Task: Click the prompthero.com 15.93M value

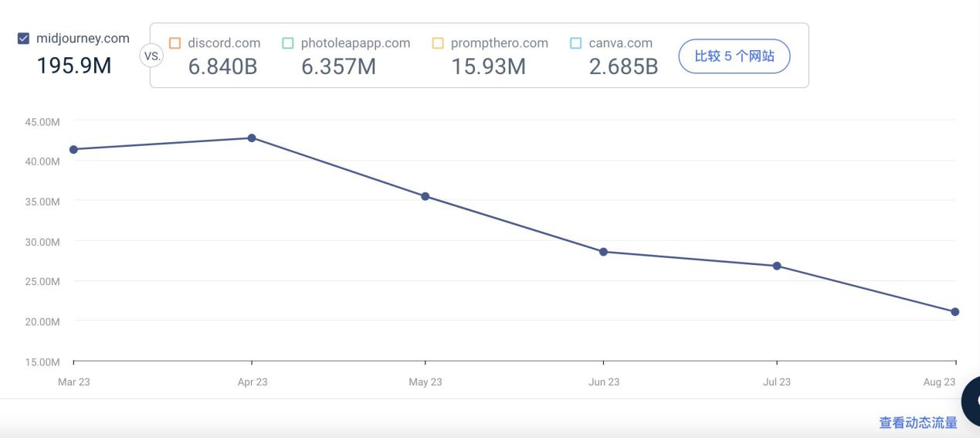Action: (488, 67)
